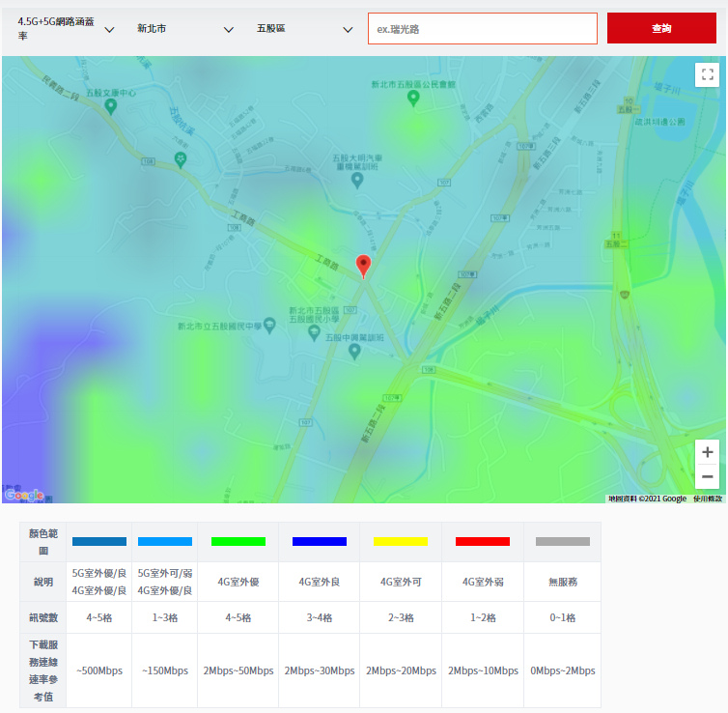The height and width of the screenshot is (713, 728).
Task: Click the 五股中興驛站 marker pin
Action: tap(354, 351)
